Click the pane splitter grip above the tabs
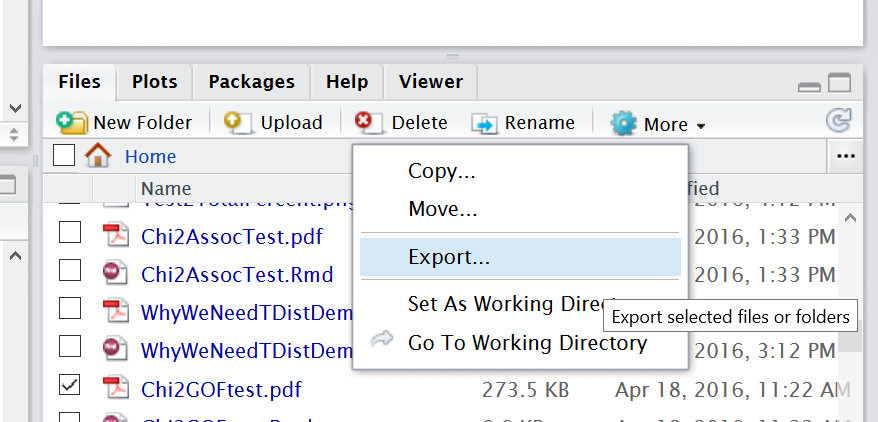 click(x=453, y=57)
